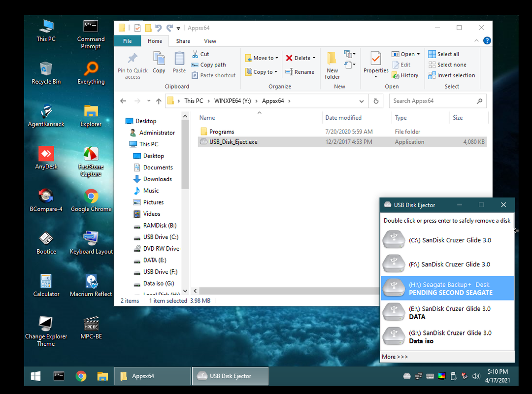Open the Copy to dropdown
Image resolution: width=532 pixels, height=394 pixels.
click(262, 72)
